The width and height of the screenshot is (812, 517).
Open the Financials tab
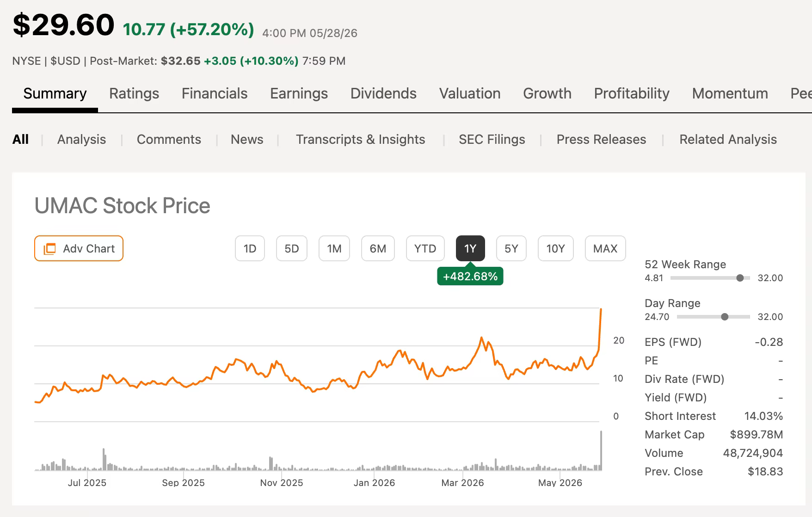click(x=215, y=94)
